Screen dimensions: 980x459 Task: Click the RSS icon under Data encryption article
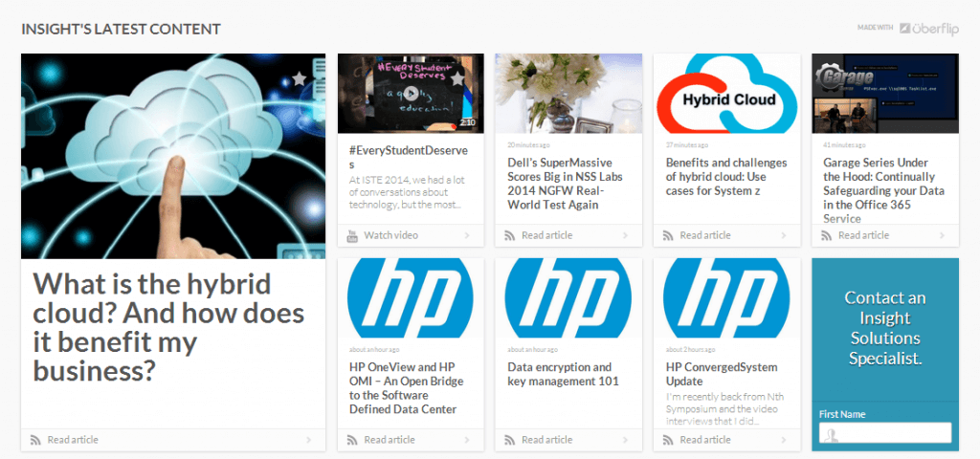[x=509, y=440]
